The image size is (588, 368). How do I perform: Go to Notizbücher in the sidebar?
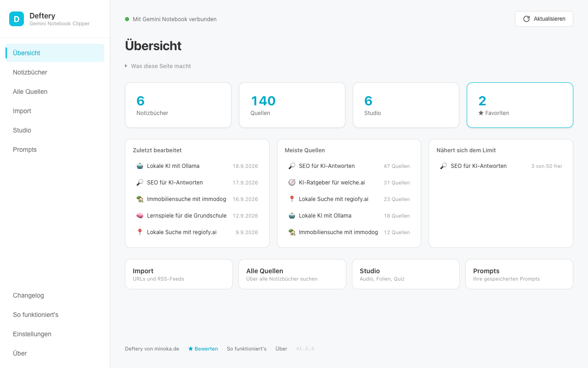(55, 72)
